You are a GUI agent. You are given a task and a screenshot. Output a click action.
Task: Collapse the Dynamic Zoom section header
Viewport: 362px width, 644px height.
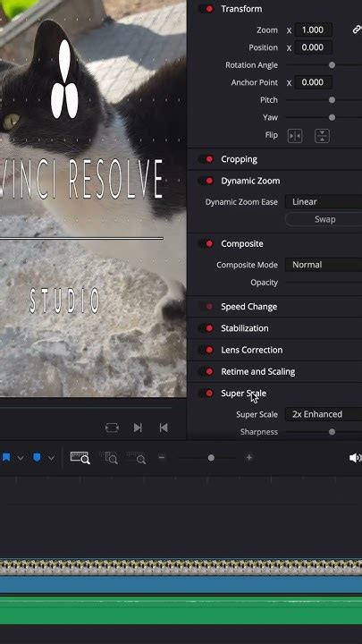coord(250,181)
